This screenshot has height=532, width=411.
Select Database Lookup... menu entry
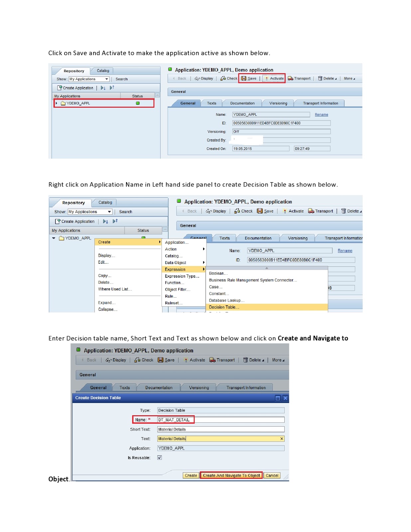coord(227,300)
